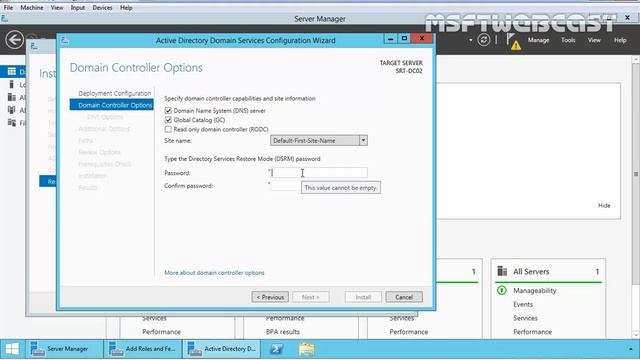Open Server Manager's Manage menu
Viewport: 640px width, 360px height.
point(538,40)
